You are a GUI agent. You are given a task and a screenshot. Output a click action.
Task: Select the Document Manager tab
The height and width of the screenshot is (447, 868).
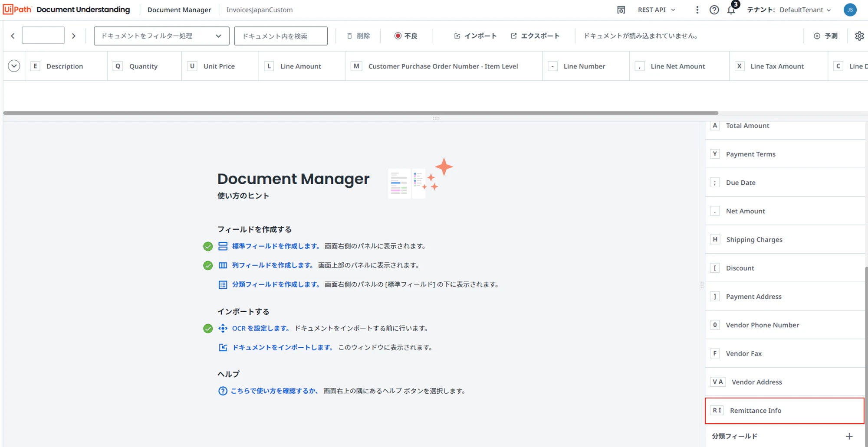pos(179,10)
